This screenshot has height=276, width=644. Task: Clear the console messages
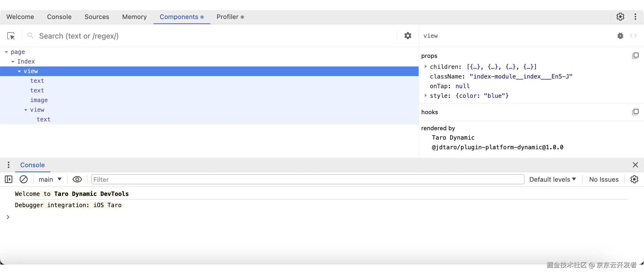tap(24, 179)
